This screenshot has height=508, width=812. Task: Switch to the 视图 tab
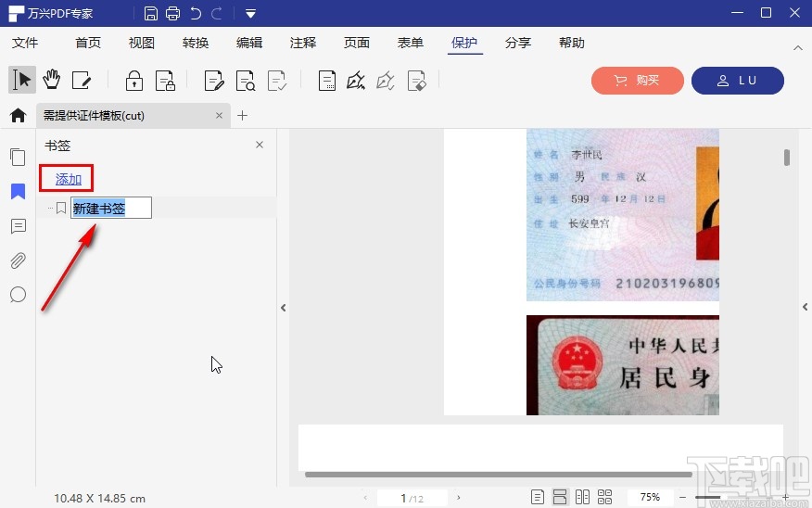142,43
